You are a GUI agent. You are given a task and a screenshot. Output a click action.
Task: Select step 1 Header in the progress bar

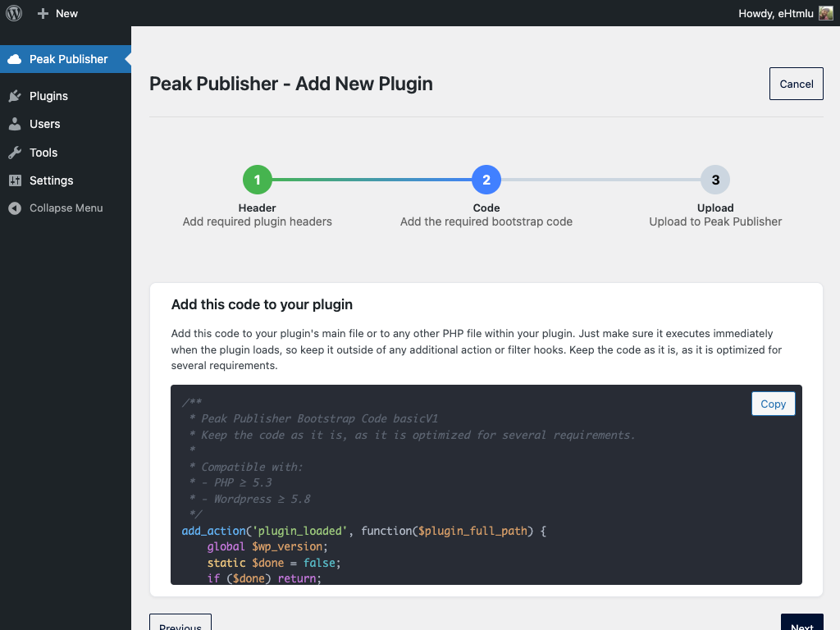(x=258, y=179)
